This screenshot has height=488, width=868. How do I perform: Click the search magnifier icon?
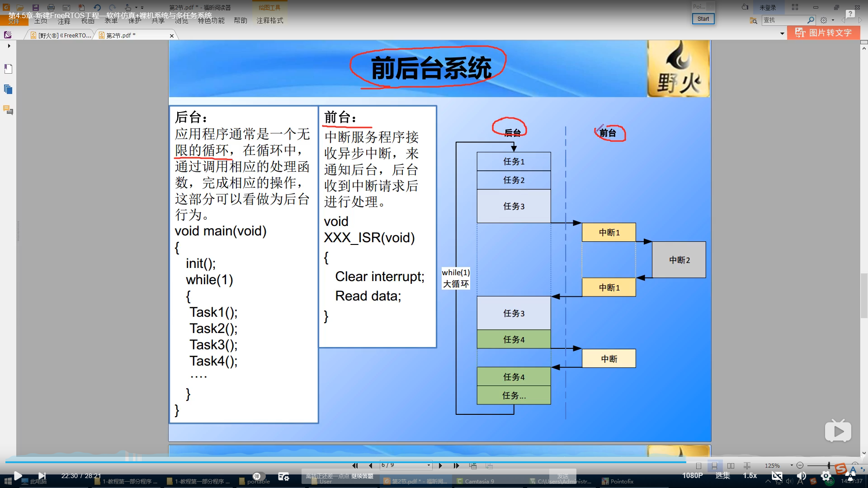click(x=811, y=20)
